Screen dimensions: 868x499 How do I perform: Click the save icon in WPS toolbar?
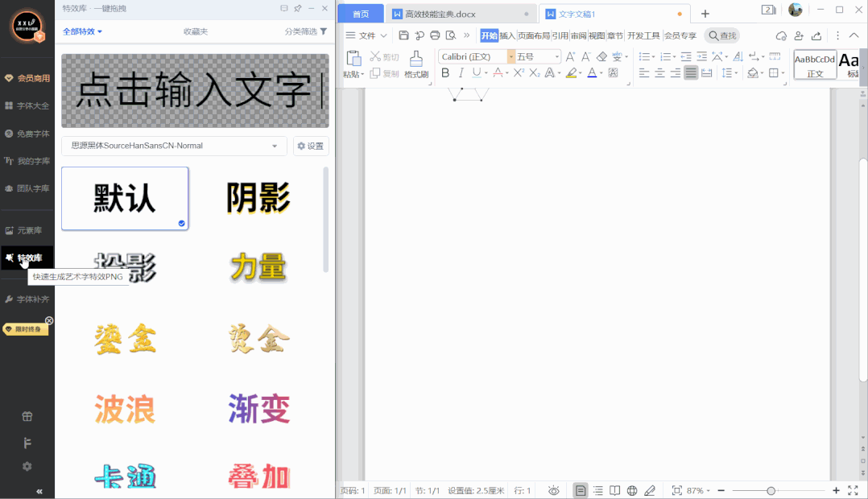click(x=404, y=35)
